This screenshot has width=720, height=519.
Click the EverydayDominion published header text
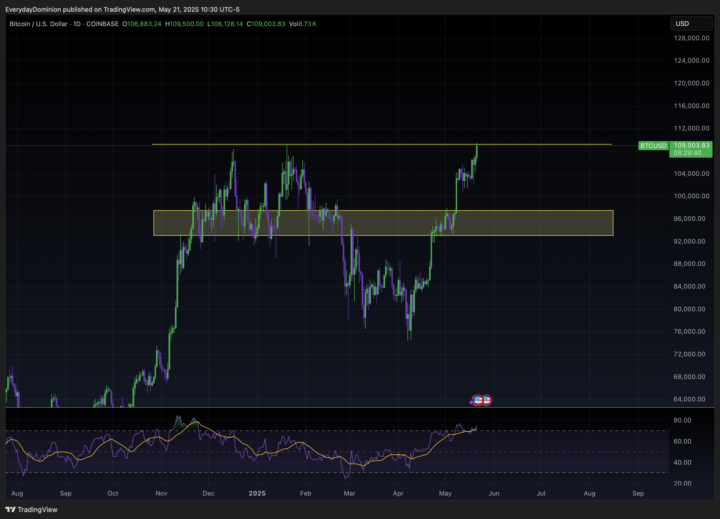coord(122,9)
